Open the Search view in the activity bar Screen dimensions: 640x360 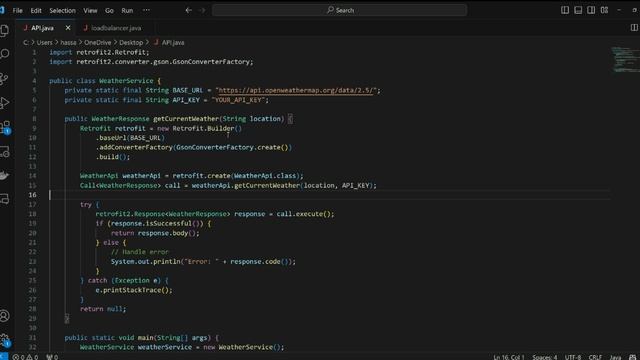tap(4, 54)
